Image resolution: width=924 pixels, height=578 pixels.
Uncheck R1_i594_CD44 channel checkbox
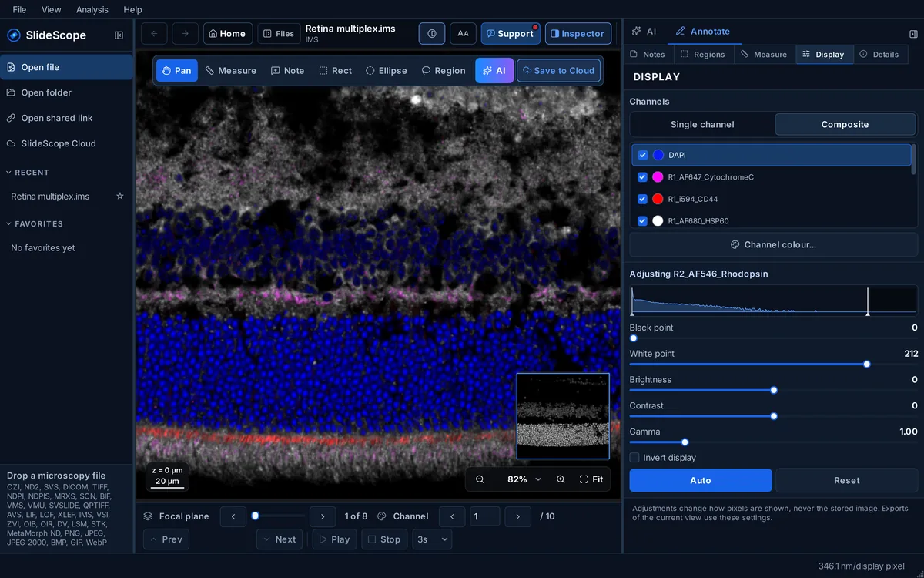click(x=643, y=199)
